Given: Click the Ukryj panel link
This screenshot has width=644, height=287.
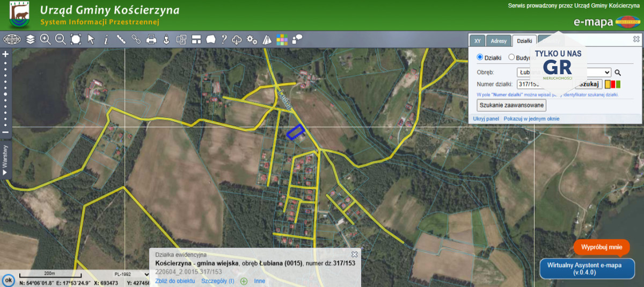Looking at the screenshot, I should coord(486,118).
